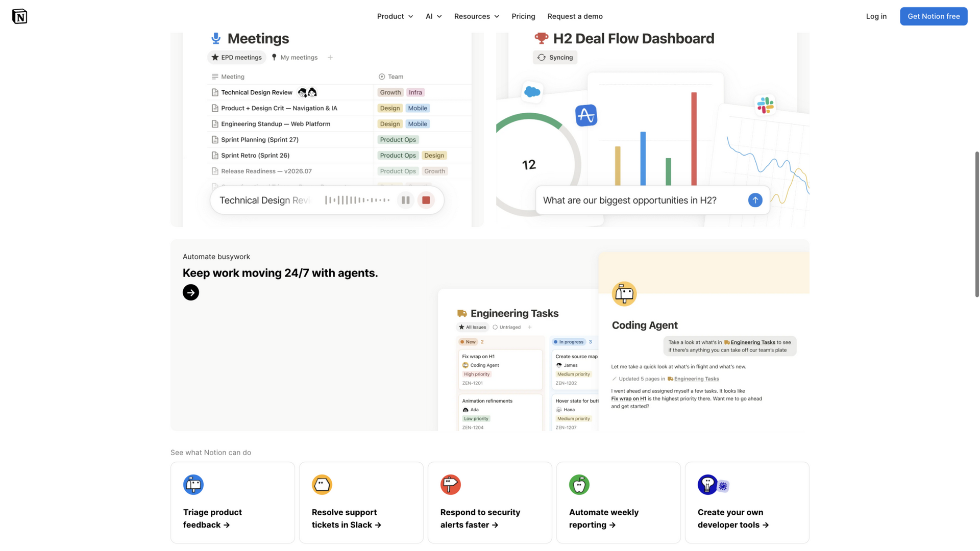
Task: Click the page vertical scrollbar
Action: click(x=977, y=224)
